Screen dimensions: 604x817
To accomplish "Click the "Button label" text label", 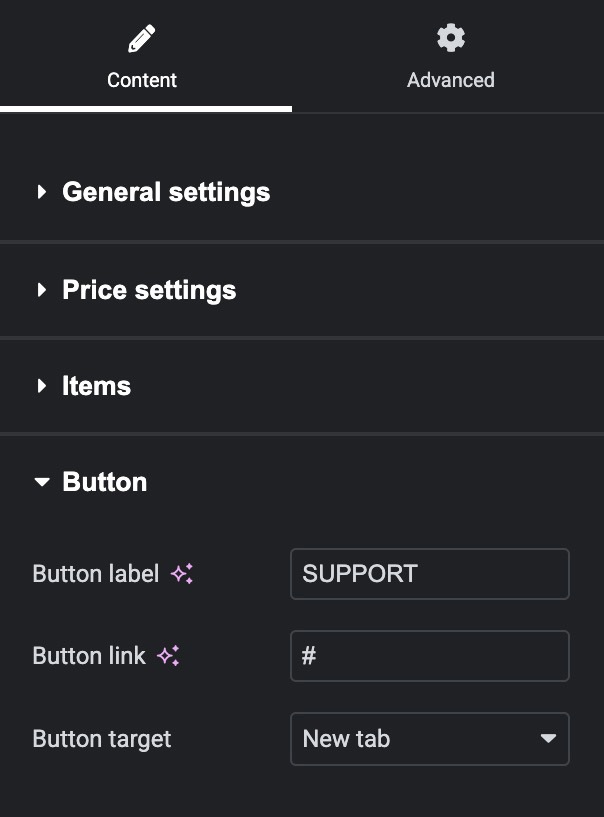I will point(96,574).
